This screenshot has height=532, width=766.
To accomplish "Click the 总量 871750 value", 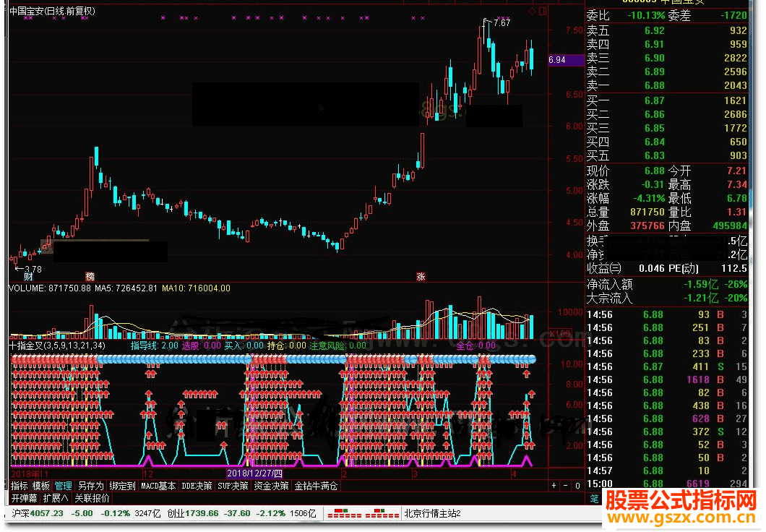I will point(647,212).
